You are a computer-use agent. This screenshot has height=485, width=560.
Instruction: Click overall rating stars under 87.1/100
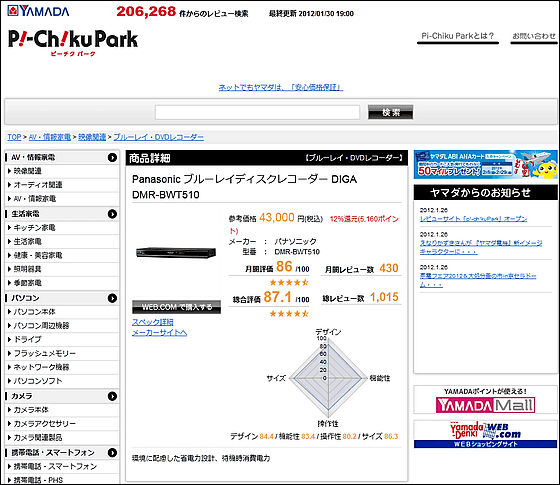tap(289, 314)
